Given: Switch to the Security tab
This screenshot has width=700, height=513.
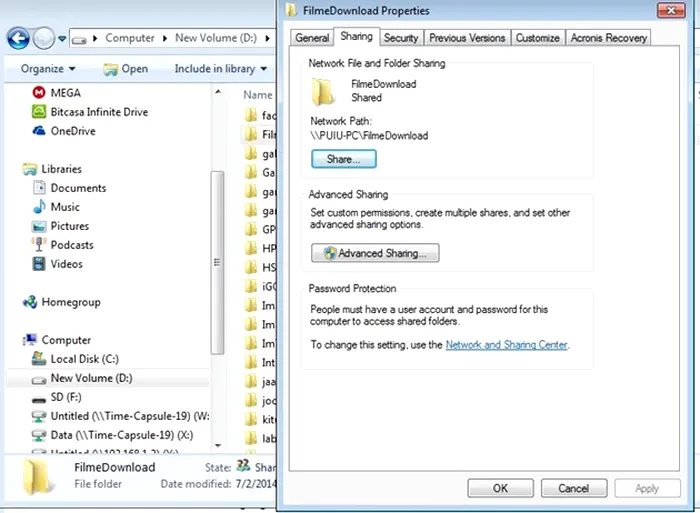Looking at the screenshot, I should tap(401, 38).
